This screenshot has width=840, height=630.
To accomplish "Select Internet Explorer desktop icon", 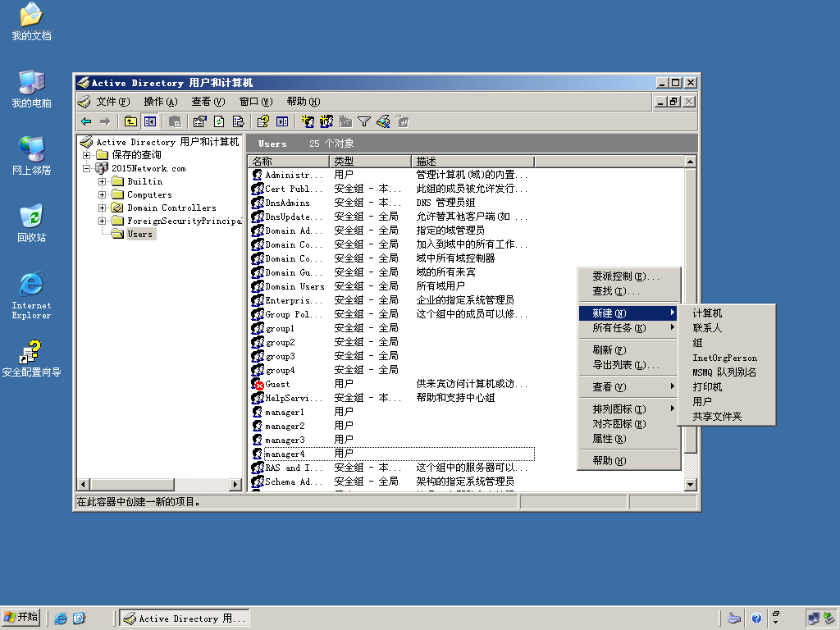I will pyautogui.click(x=31, y=295).
